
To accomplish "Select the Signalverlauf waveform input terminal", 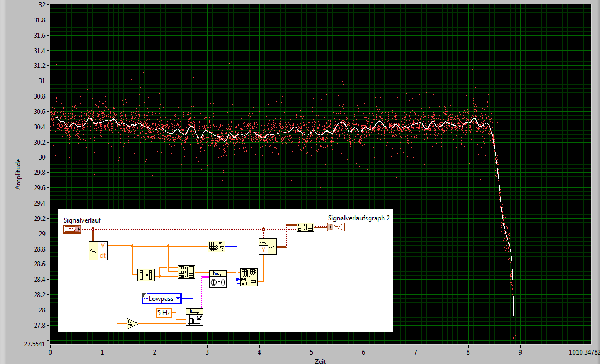I will point(72,229).
